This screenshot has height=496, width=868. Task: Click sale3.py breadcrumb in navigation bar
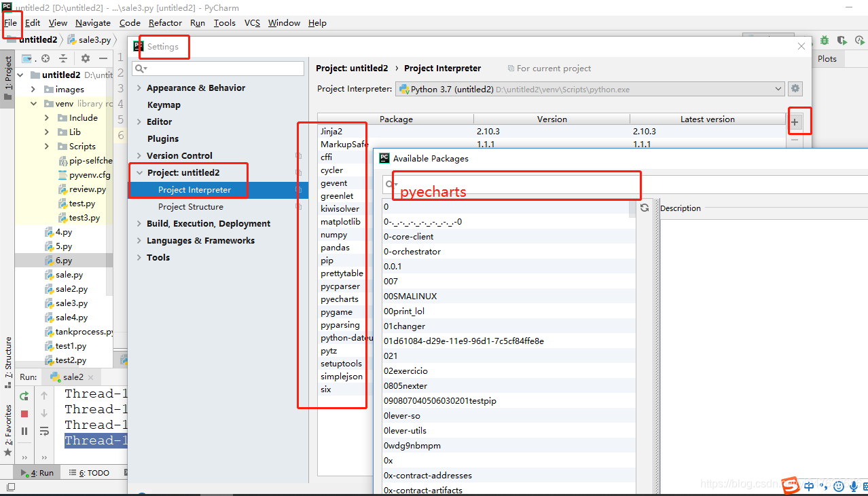(x=89, y=40)
